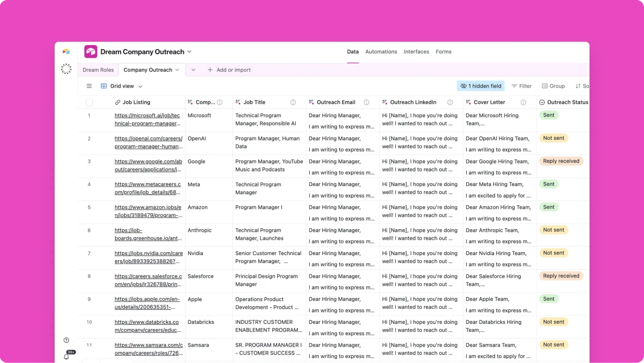The image size is (644, 363).
Task: Select Nvidia row Outreach LinkedIn cell
Action: pos(421,258)
